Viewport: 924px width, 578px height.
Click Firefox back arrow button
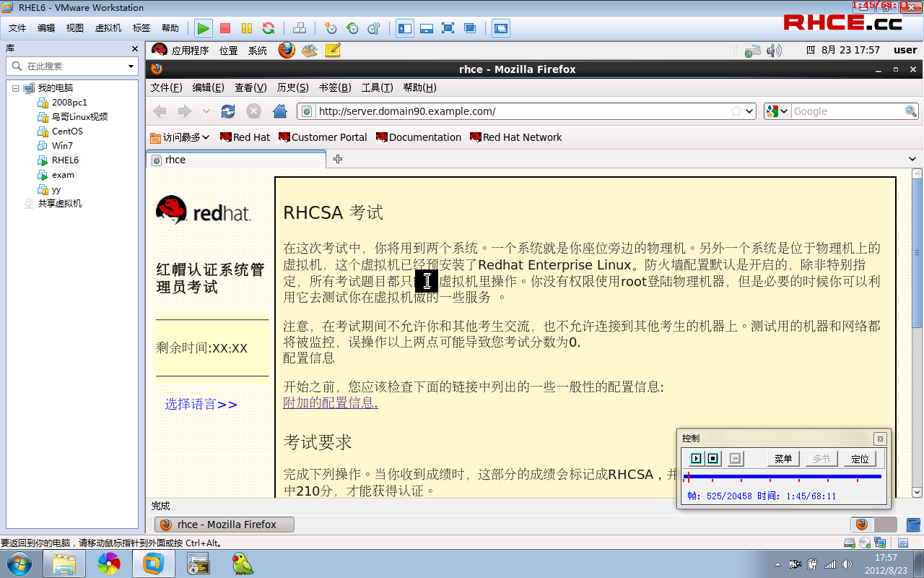click(160, 111)
